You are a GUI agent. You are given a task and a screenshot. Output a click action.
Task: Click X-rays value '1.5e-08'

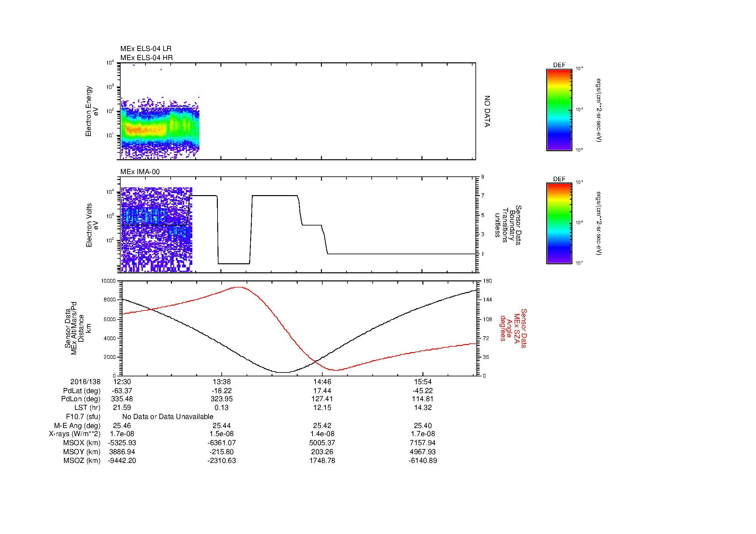(x=222, y=434)
